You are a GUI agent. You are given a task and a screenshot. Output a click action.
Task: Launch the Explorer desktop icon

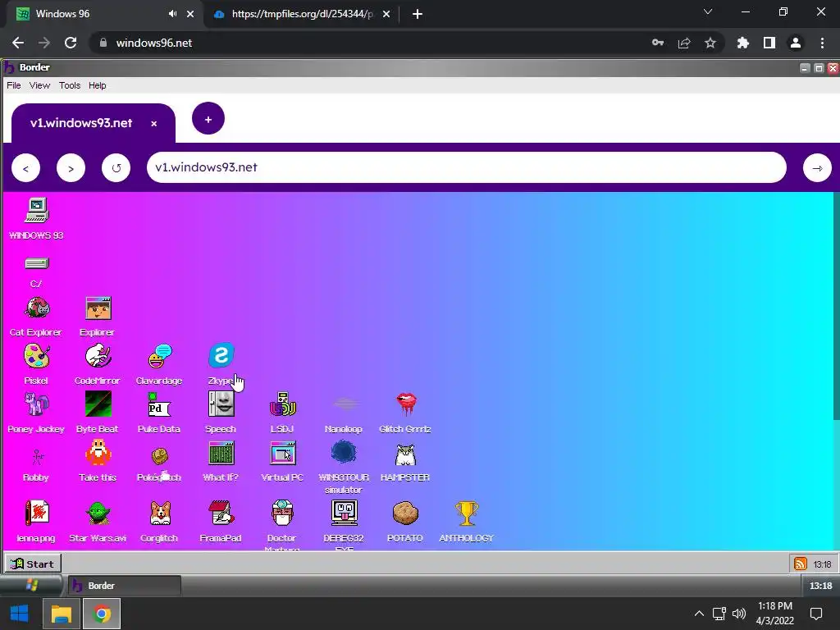[x=98, y=308]
